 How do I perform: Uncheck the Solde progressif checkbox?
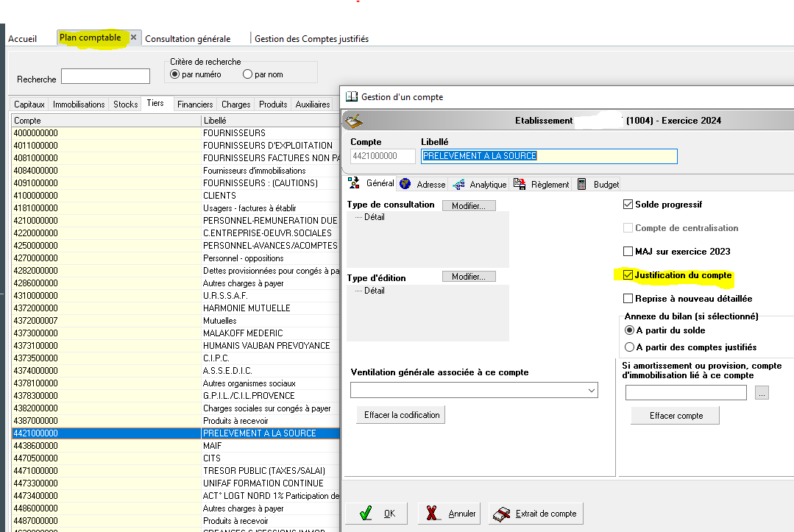[x=628, y=205]
